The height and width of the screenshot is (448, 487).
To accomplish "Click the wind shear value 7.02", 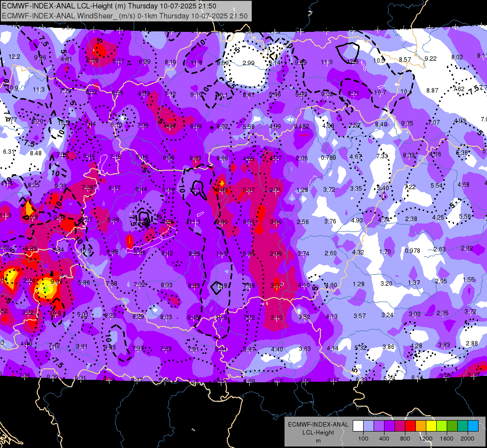I will (x=139, y=284).
